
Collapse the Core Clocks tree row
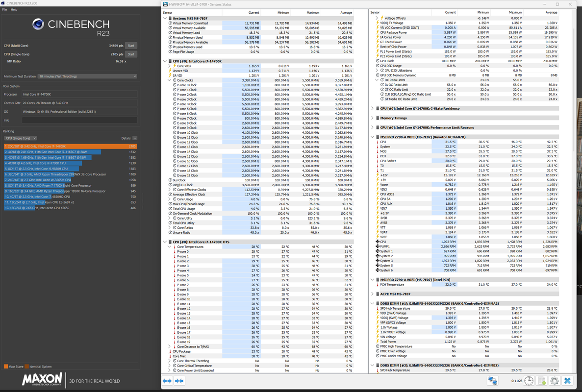point(170,80)
